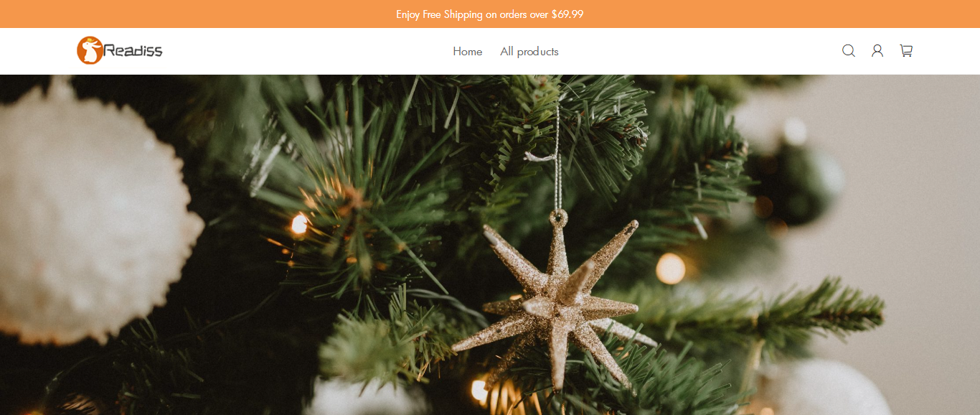Click the Readiss wordmark text
This screenshot has width=980, height=415.
point(133,50)
